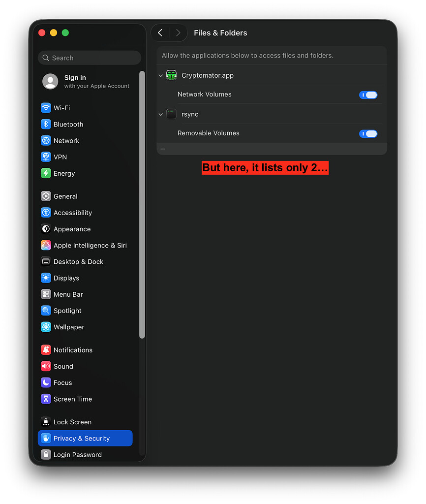The image size is (426, 504).
Task: Click the Login Password lock icon
Action: pos(46,454)
